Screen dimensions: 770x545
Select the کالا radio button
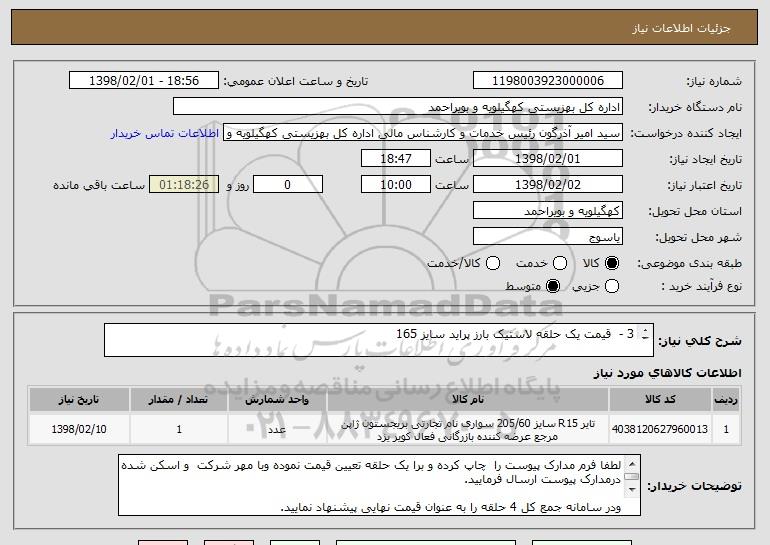pyautogui.click(x=612, y=263)
